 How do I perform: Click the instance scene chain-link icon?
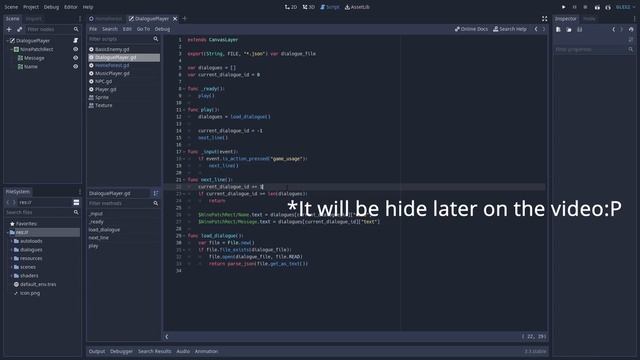pyautogui.click(x=19, y=29)
